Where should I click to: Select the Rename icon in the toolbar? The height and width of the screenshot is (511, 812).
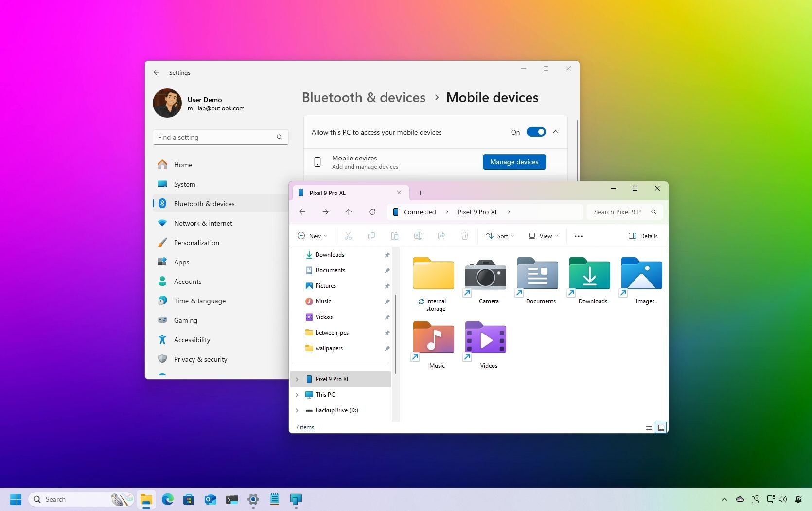[418, 236]
